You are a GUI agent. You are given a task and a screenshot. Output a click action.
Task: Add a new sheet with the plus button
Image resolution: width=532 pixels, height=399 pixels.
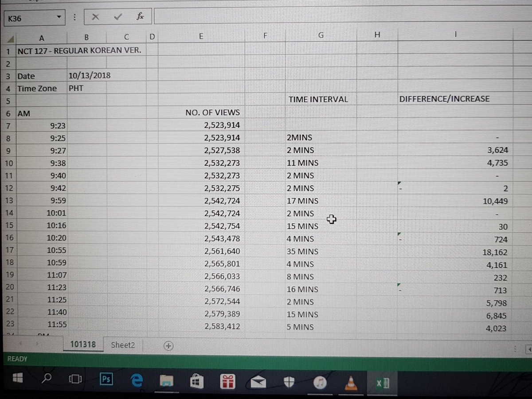pyautogui.click(x=168, y=346)
